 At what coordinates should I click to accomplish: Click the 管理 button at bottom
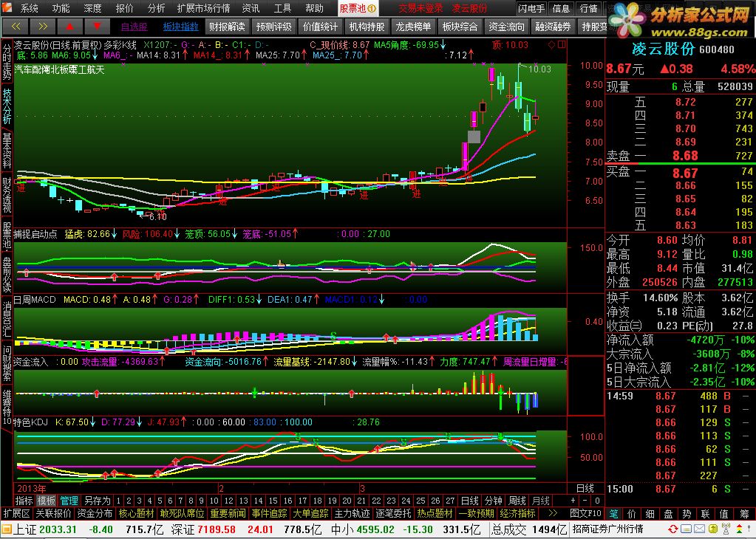[x=69, y=501]
